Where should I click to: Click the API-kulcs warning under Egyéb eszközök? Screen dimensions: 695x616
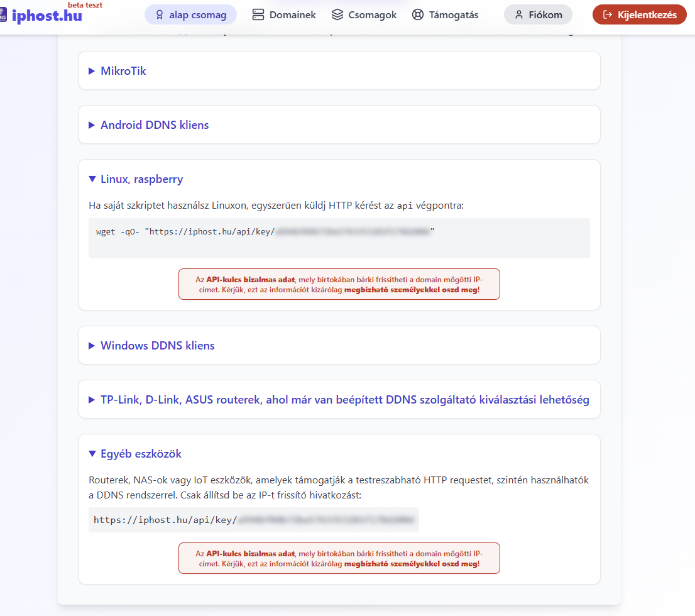click(339, 558)
